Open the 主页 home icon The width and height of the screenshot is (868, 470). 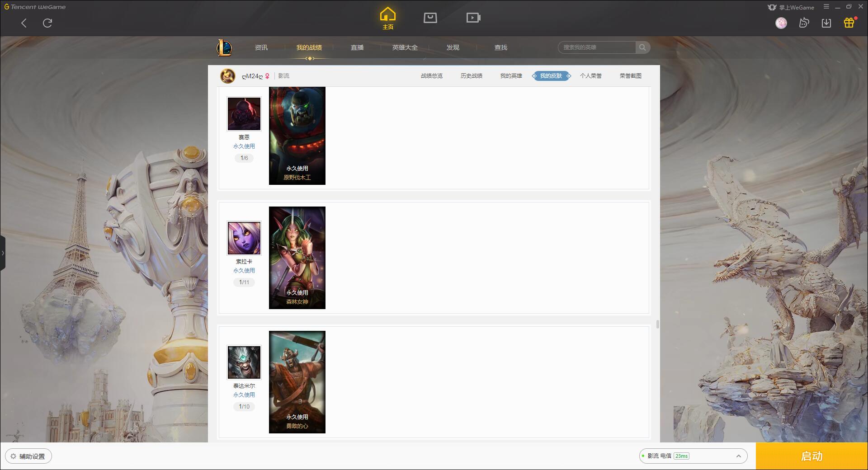(388, 18)
